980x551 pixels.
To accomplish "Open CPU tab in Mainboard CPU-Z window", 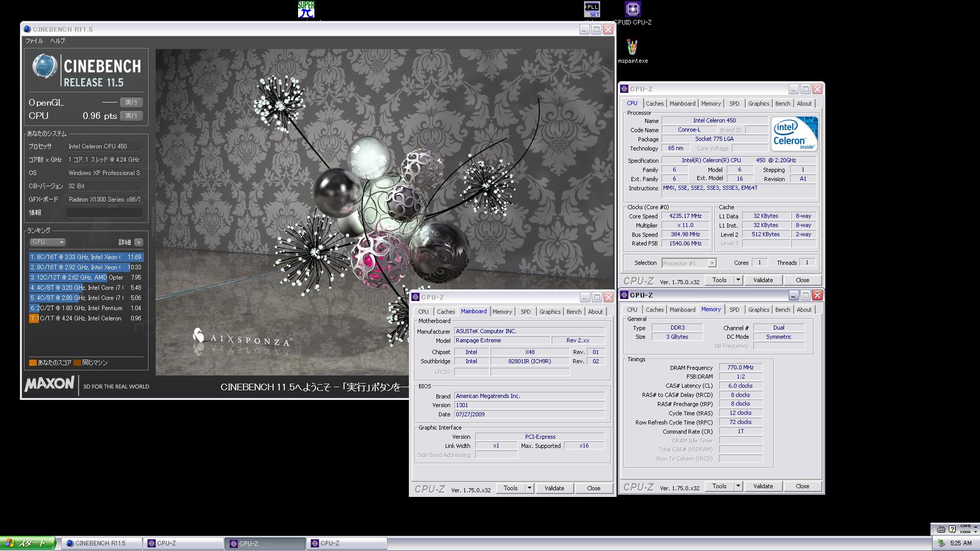I will click(x=423, y=312).
